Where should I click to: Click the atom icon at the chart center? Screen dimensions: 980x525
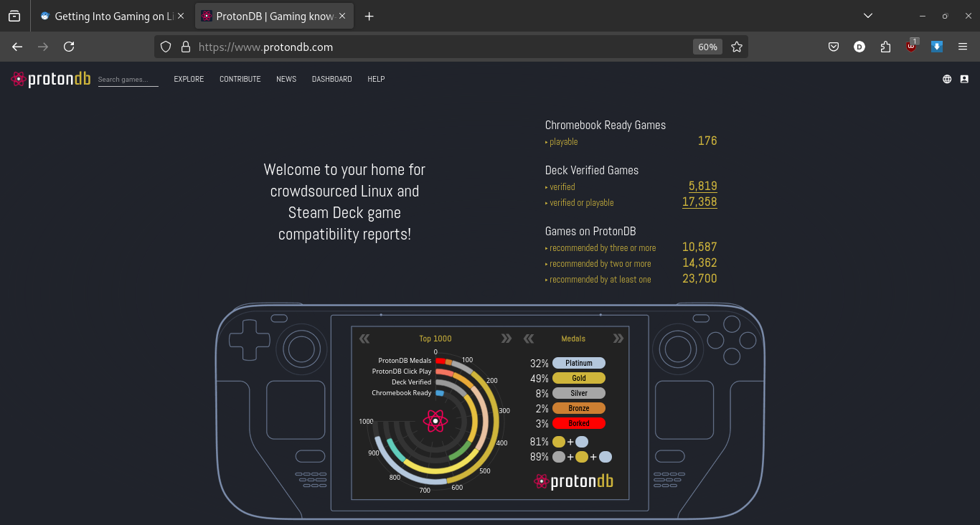435,420
